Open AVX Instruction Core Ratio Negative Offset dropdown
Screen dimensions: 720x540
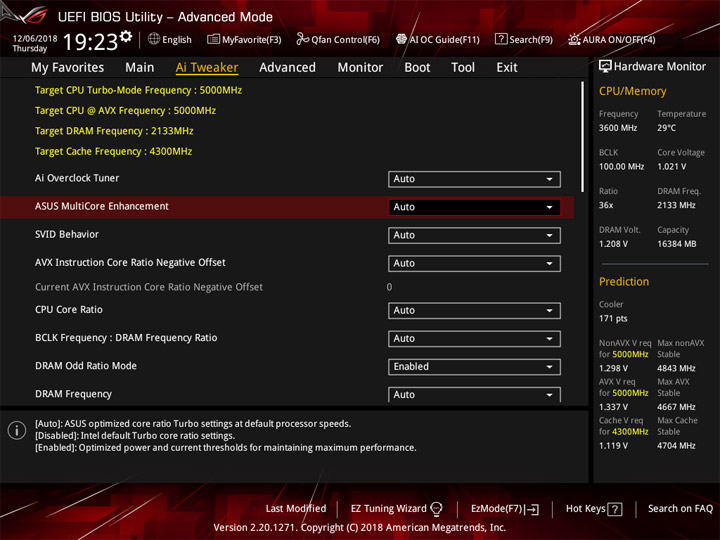point(474,264)
